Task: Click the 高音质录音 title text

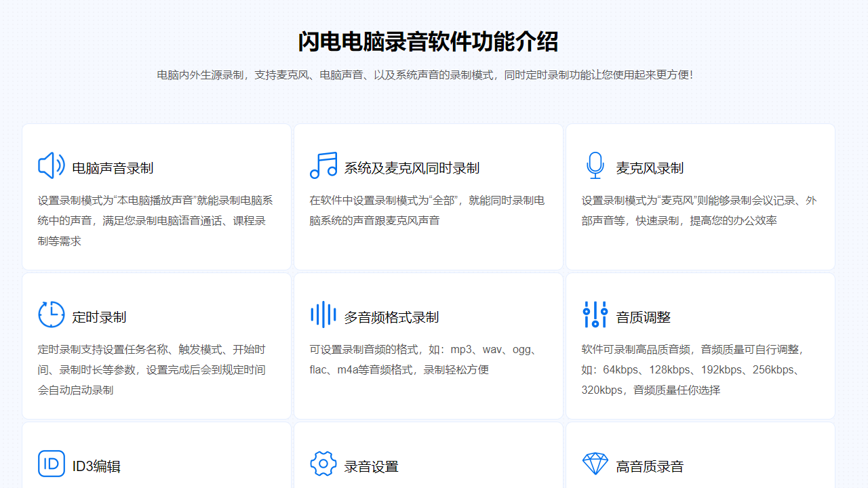Action: [x=649, y=466]
